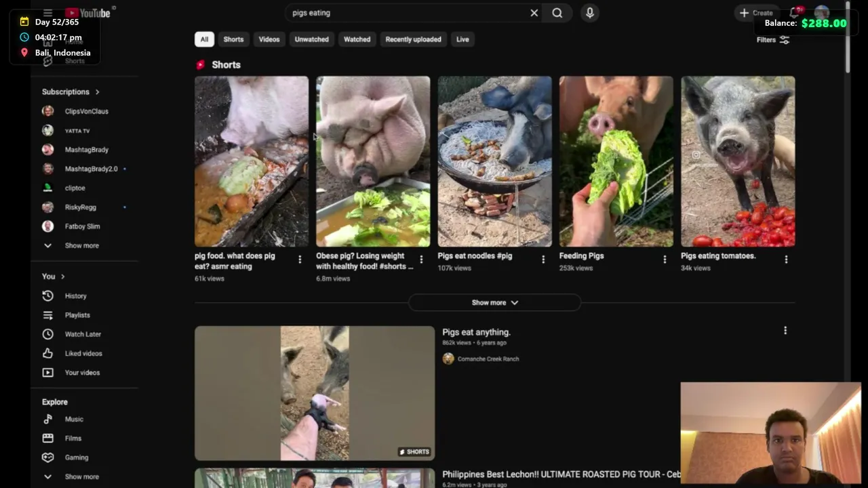
Task: Expand the Subscriptions section chevron
Action: pos(97,91)
